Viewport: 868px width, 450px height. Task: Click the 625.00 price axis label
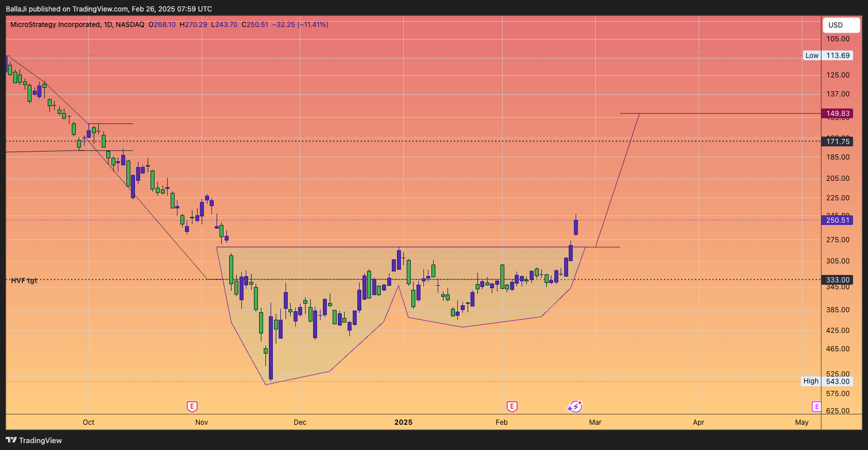838,411
